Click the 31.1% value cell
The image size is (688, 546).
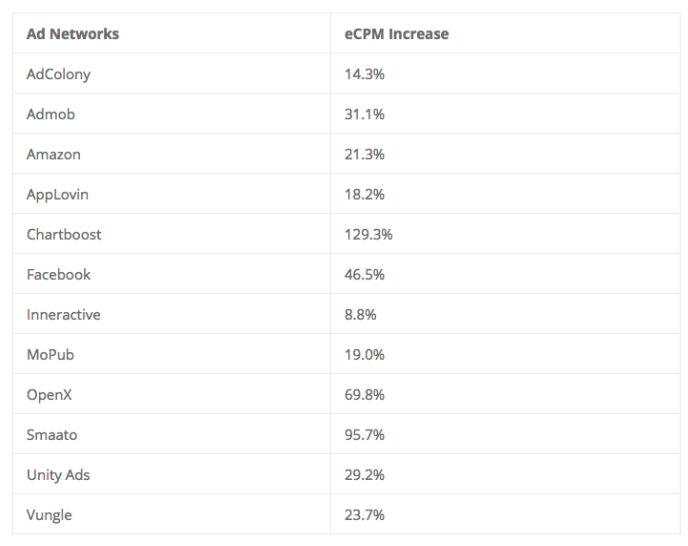click(364, 114)
